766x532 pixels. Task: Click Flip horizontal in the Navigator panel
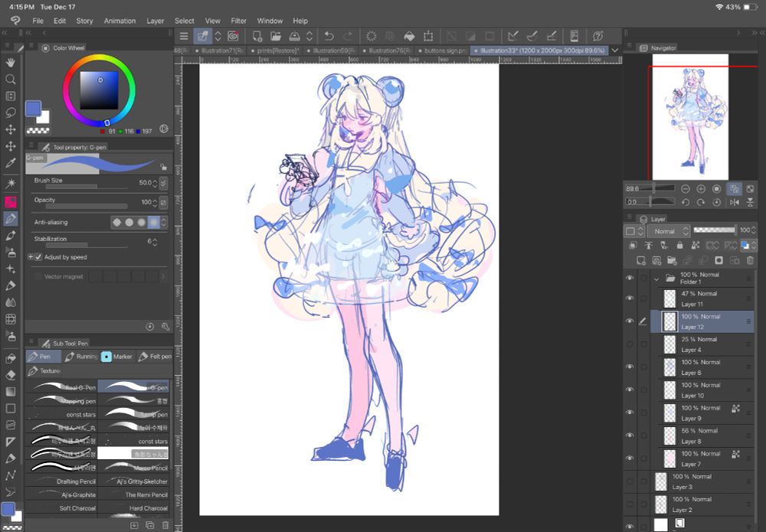click(x=735, y=202)
